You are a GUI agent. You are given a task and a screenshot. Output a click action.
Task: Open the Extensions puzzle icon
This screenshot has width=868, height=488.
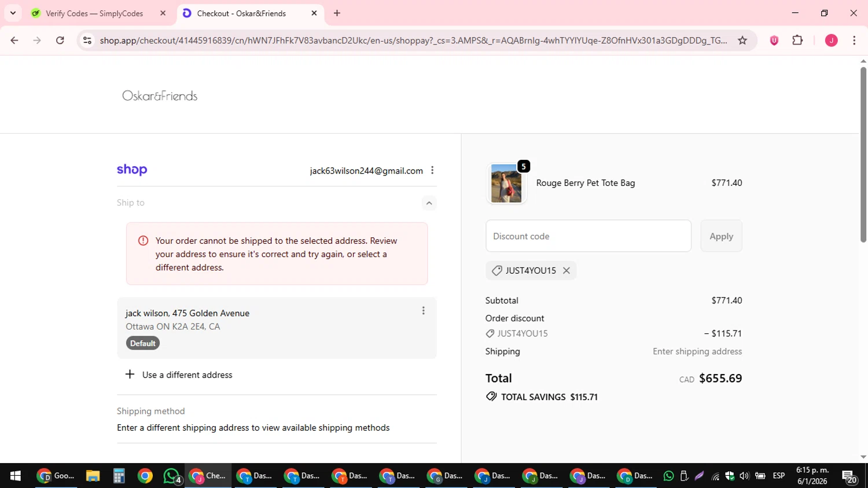pyautogui.click(x=797, y=40)
